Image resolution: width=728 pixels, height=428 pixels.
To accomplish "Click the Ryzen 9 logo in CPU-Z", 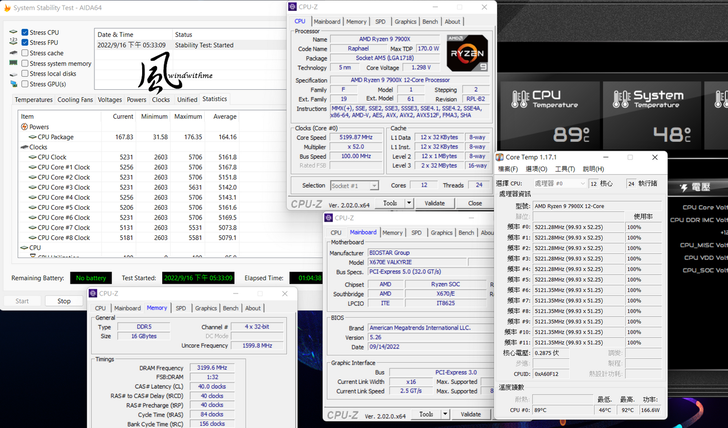I will [467, 53].
